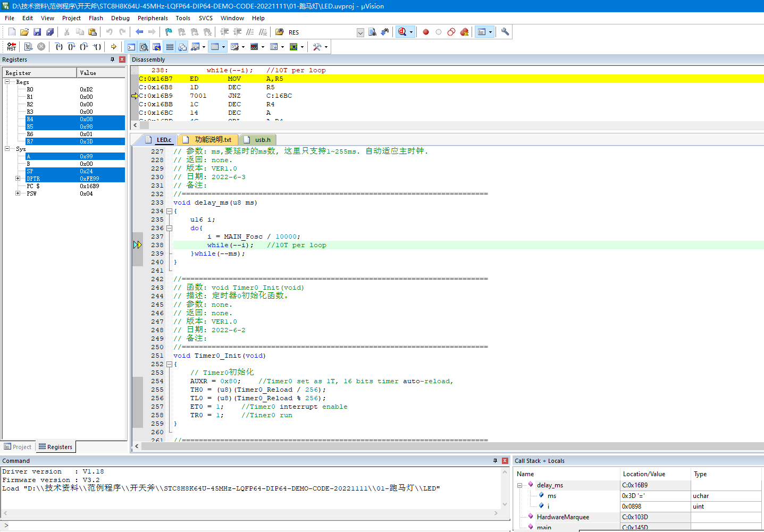Disable all breakpoints with the double-circle icon
This screenshot has height=532, width=764.
[x=451, y=32]
